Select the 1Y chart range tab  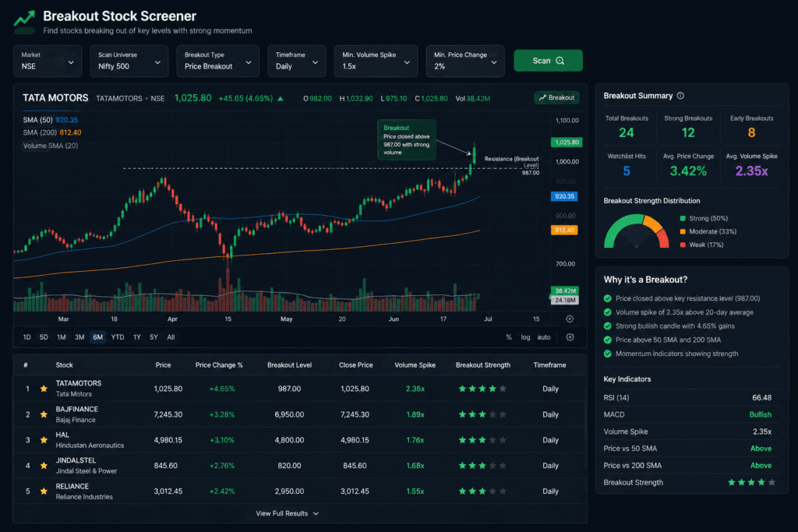pos(137,337)
